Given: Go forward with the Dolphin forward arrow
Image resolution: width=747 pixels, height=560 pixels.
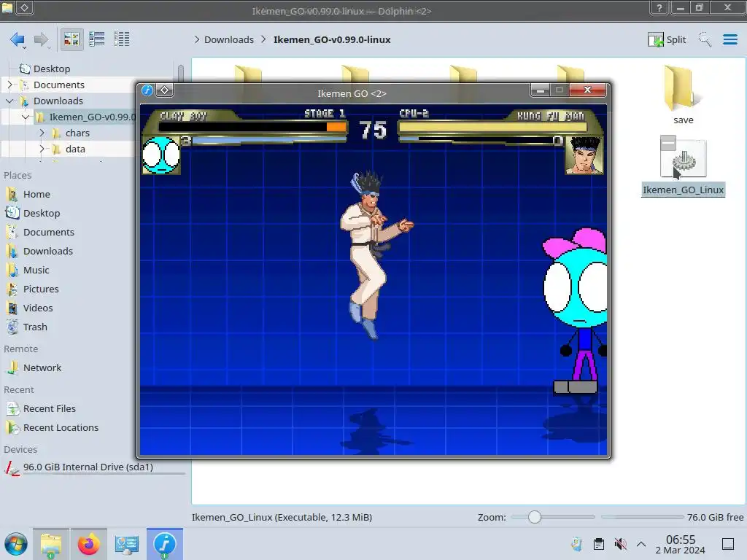Looking at the screenshot, I should (42, 39).
